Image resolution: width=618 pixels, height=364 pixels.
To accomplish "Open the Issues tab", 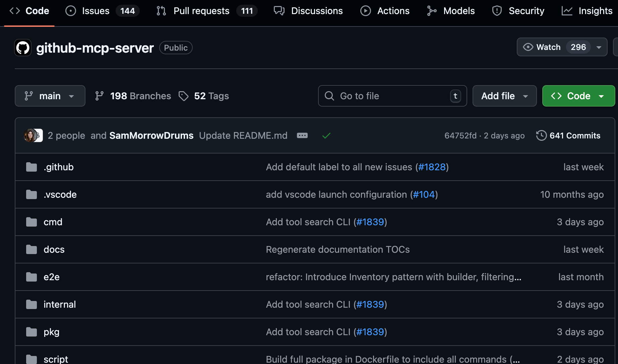I will click(x=102, y=11).
